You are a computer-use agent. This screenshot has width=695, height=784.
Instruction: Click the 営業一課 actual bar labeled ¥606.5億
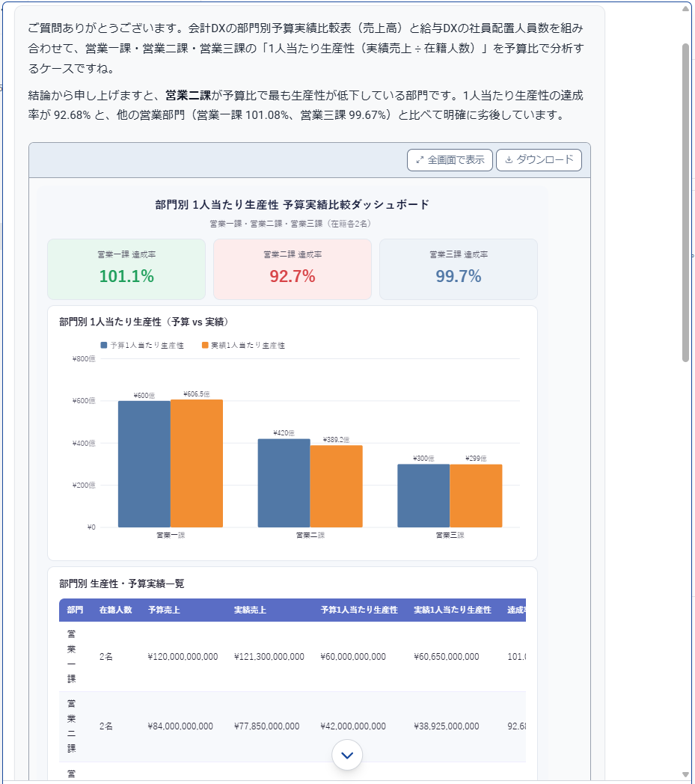tap(197, 464)
